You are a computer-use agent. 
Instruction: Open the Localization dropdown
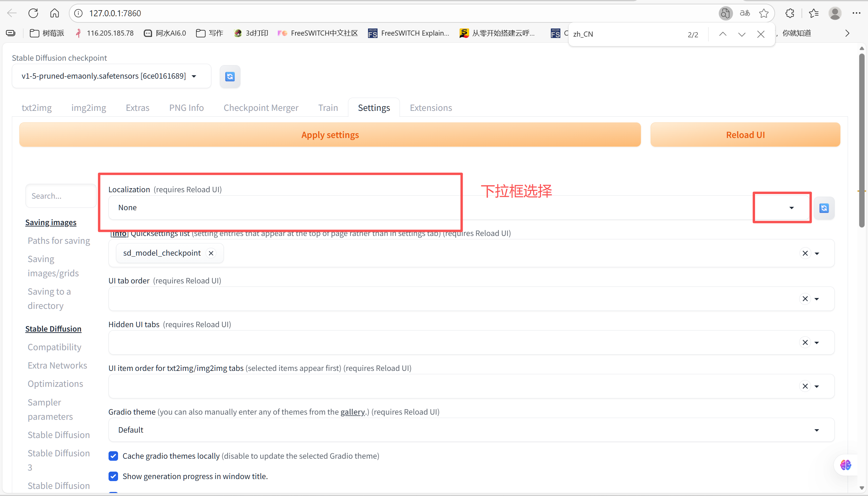(x=791, y=208)
